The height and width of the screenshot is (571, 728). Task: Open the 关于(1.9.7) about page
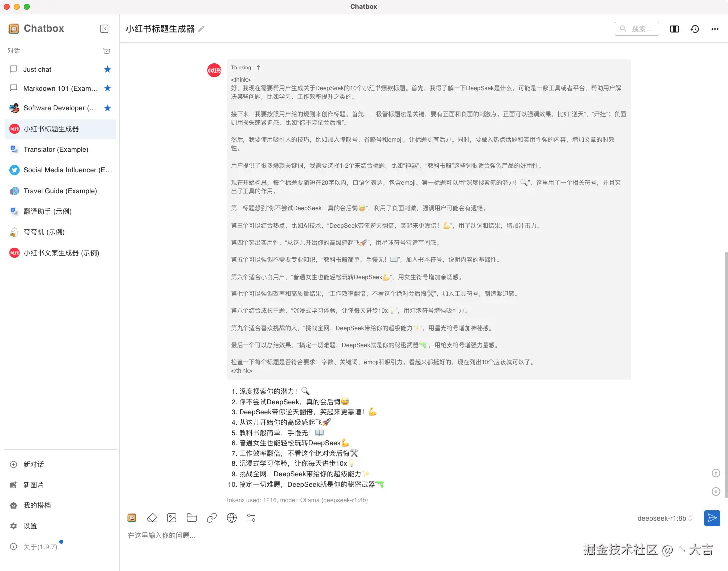click(x=60, y=547)
